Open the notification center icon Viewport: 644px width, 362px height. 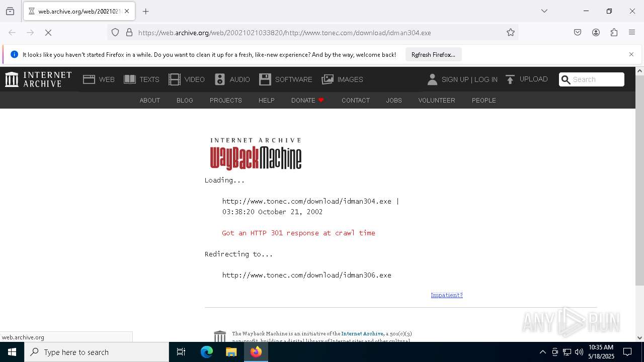click(x=627, y=352)
